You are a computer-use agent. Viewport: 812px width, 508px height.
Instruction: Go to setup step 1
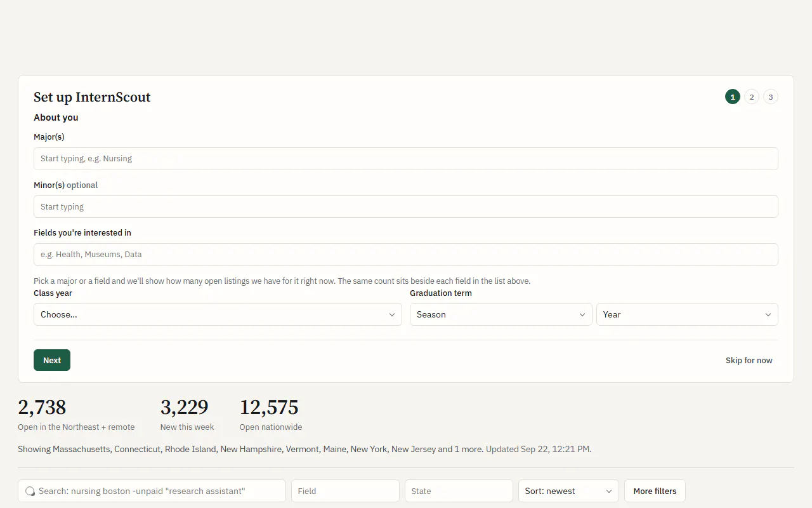click(733, 97)
